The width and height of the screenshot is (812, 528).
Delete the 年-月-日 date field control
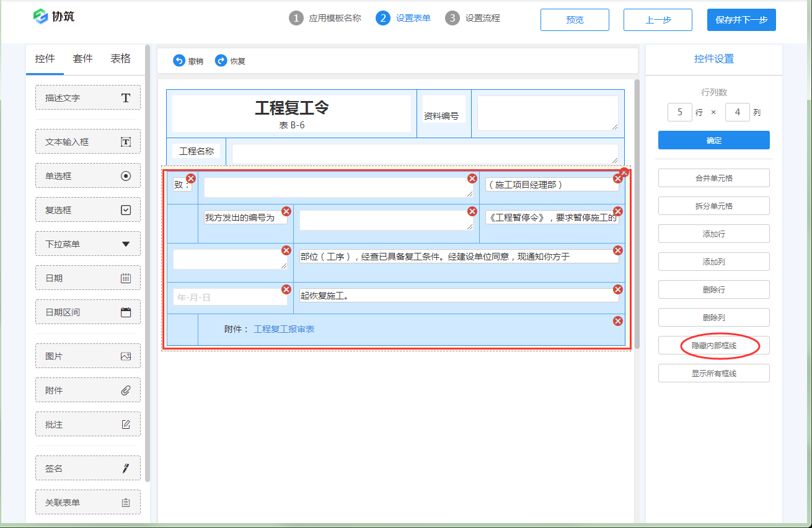(286, 289)
